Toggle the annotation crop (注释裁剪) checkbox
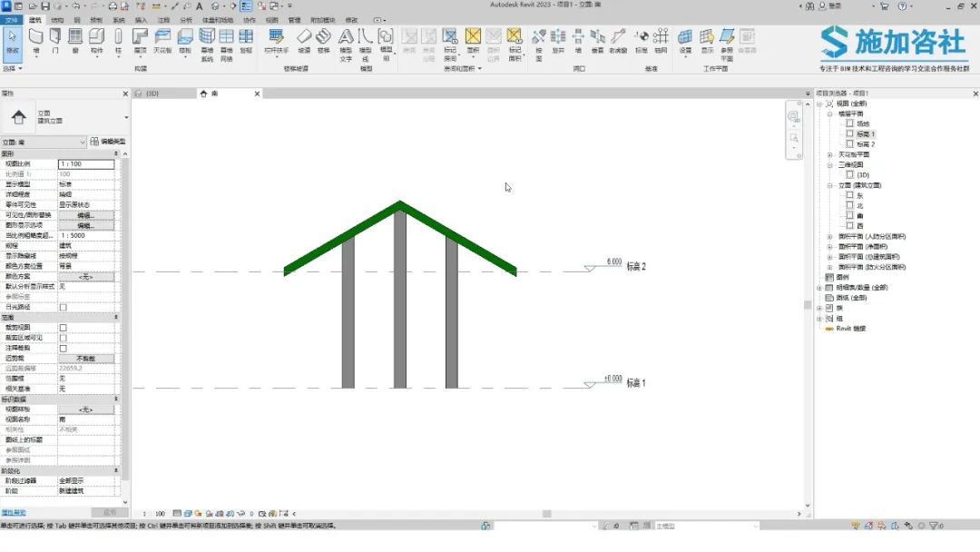This screenshot has height=552, width=980. 64,349
